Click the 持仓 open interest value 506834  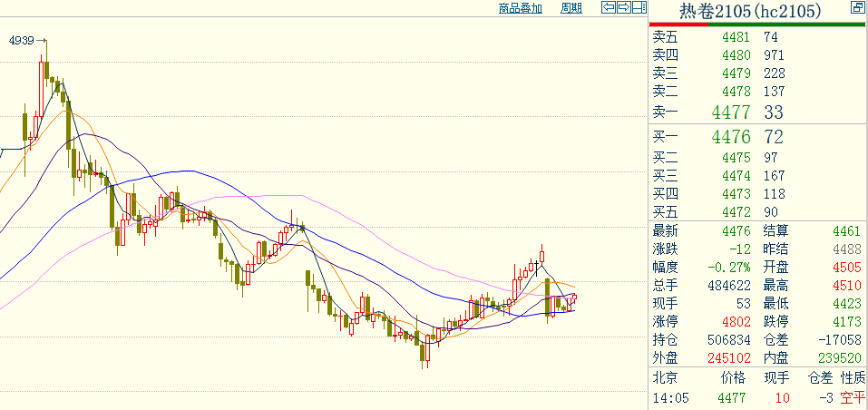coord(729,339)
